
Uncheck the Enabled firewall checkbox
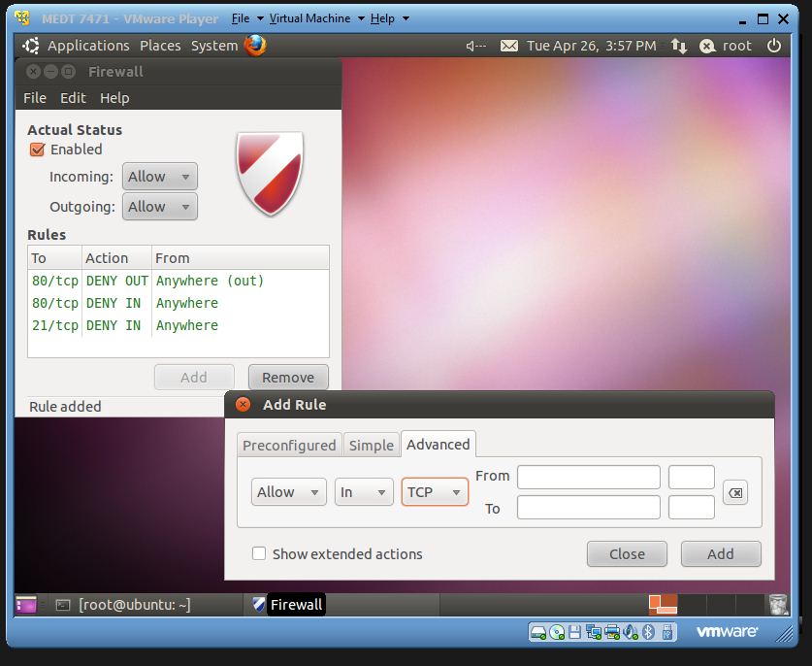point(37,150)
